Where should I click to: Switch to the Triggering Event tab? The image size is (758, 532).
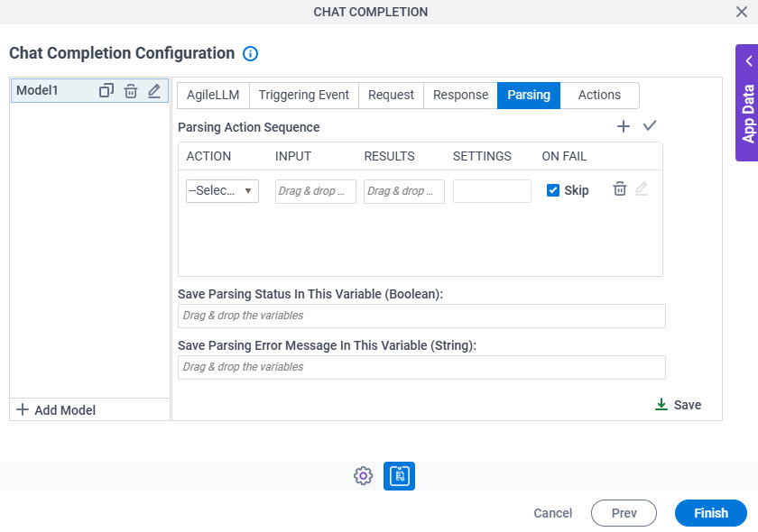coord(303,96)
